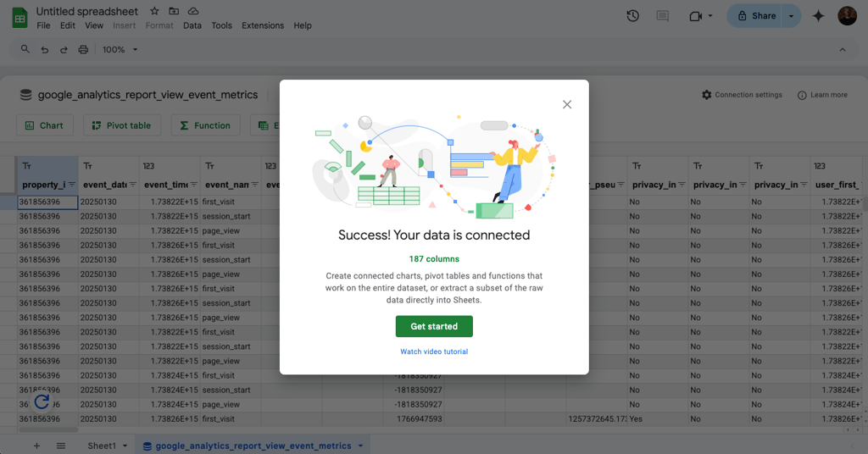This screenshot has height=454, width=868.
Task: Show the all sheets list icon
Action: 61,446
